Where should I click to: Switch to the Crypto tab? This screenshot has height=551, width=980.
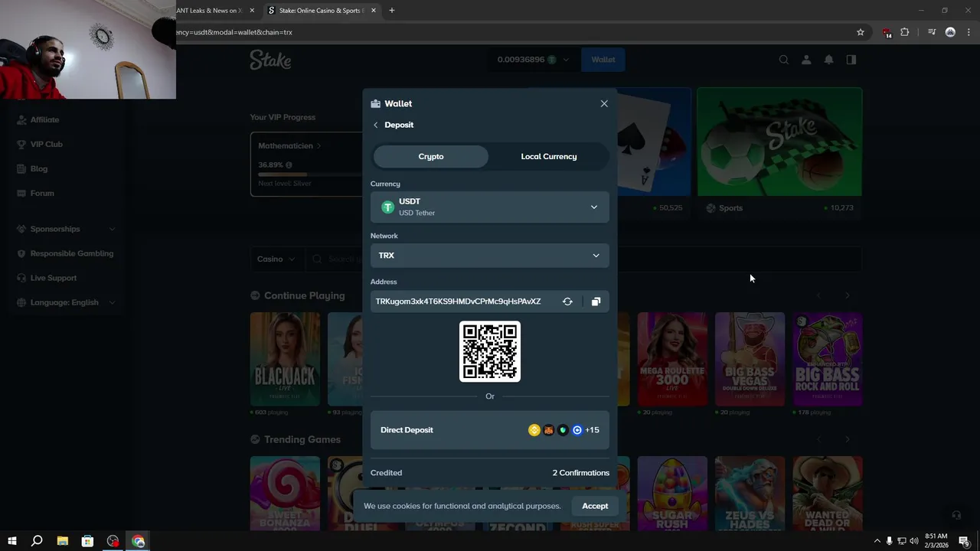coord(431,156)
